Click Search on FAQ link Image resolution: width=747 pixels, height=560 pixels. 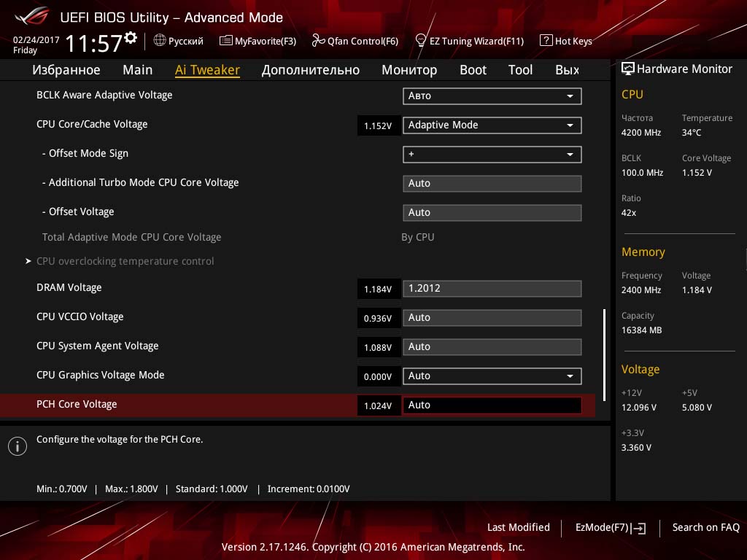point(706,527)
